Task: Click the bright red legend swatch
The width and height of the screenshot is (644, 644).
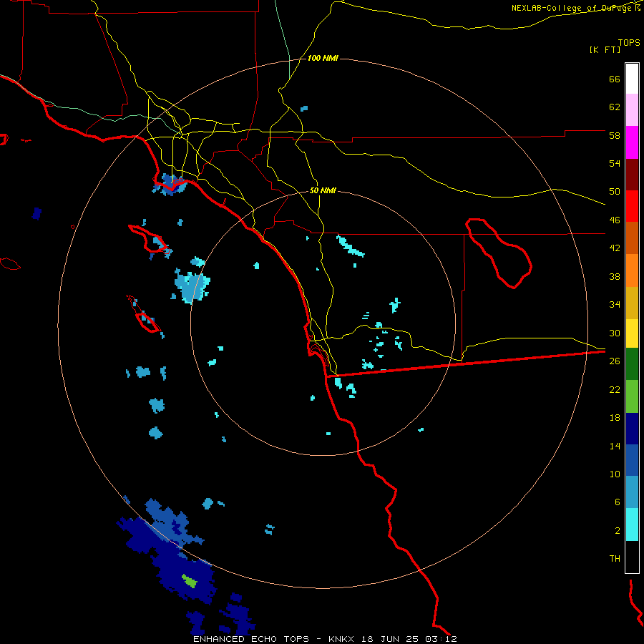Action: click(x=632, y=206)
